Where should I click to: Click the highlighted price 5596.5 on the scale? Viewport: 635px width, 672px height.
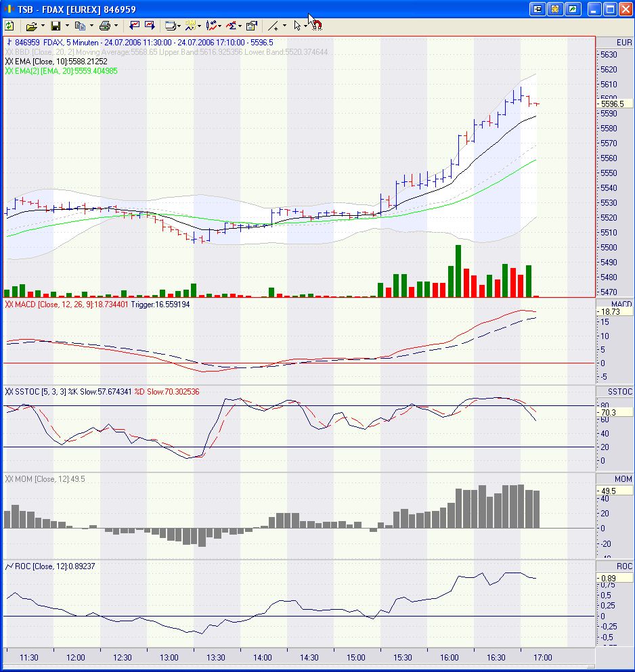coord(613,104)
